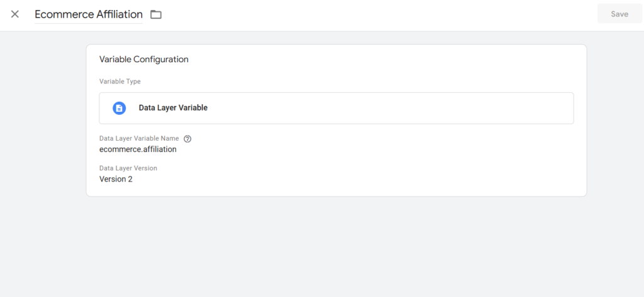This screenshot has height=297, width=644.
Task: Click the Variable Configuration heading
Action: [x=144, y=59]
